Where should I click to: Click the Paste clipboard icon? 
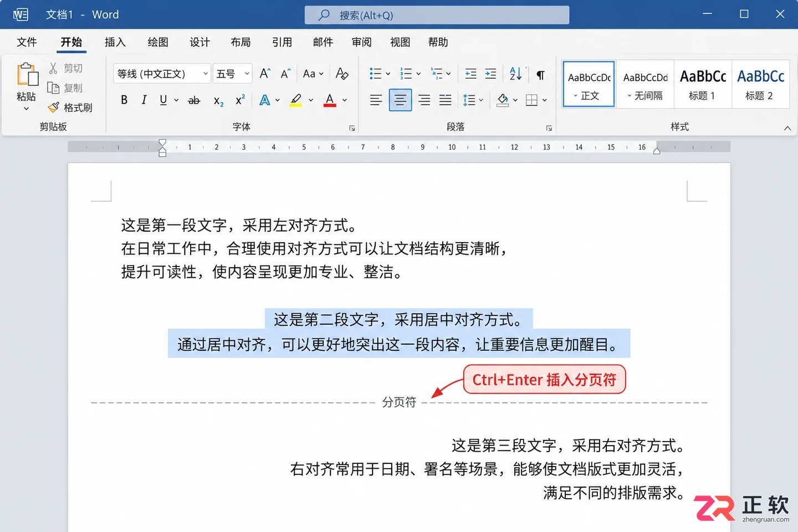pyautogui.click(x=27, y=75)
